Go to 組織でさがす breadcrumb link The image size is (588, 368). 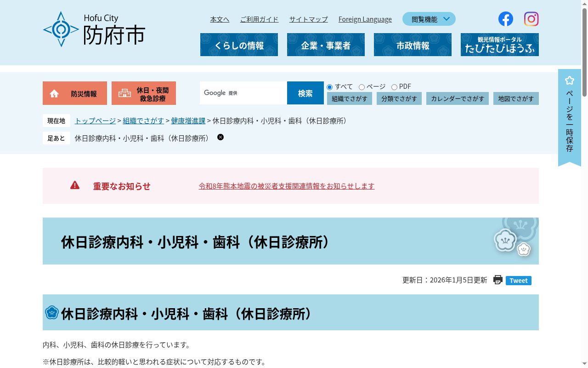143,121
